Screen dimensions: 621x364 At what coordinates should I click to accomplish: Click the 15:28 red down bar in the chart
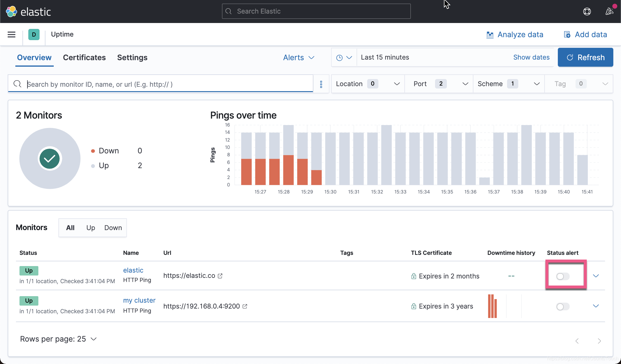[288, 170]
